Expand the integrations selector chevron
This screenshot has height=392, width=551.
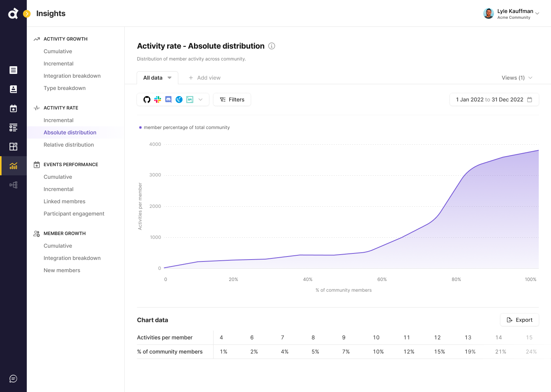(x=201, y=100)
